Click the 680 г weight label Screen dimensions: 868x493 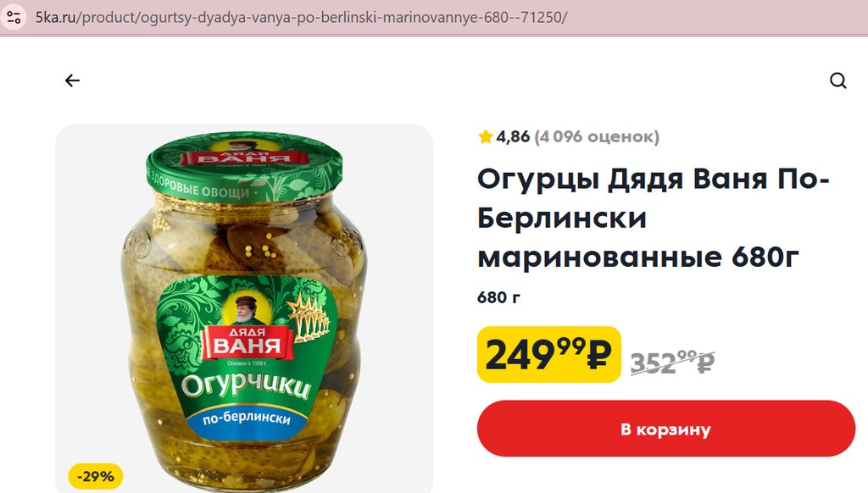498,297
